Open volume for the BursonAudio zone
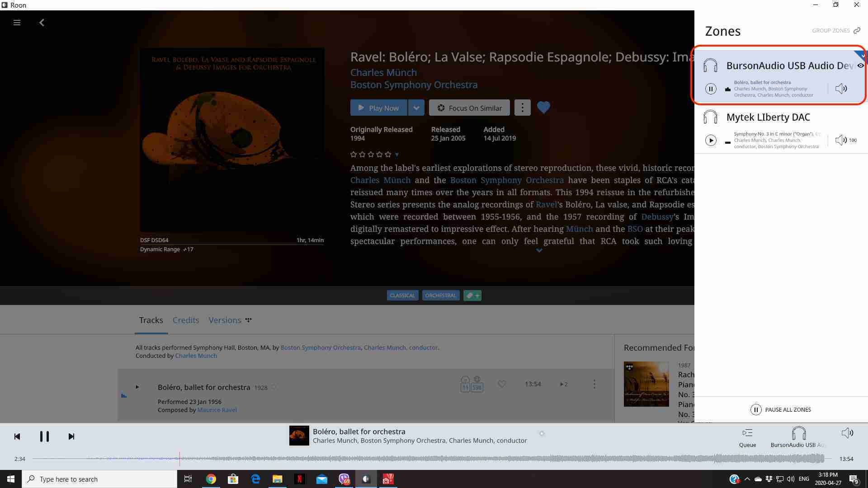868x488 pixels. pyautogui.click(x=841, y=89)
